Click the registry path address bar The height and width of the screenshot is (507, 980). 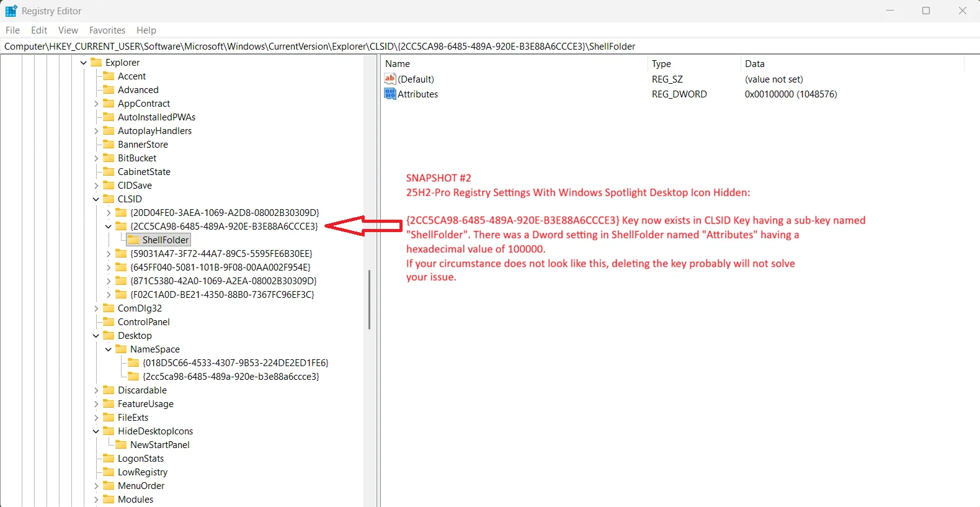pyautogui.click(x=490, y=46)
